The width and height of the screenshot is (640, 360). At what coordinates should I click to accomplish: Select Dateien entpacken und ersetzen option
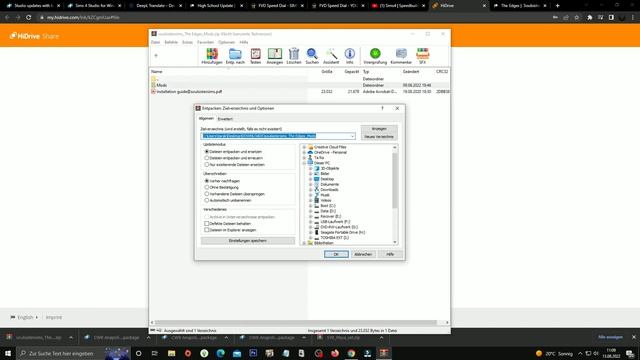pyautogui.click(x=207, y=151)
